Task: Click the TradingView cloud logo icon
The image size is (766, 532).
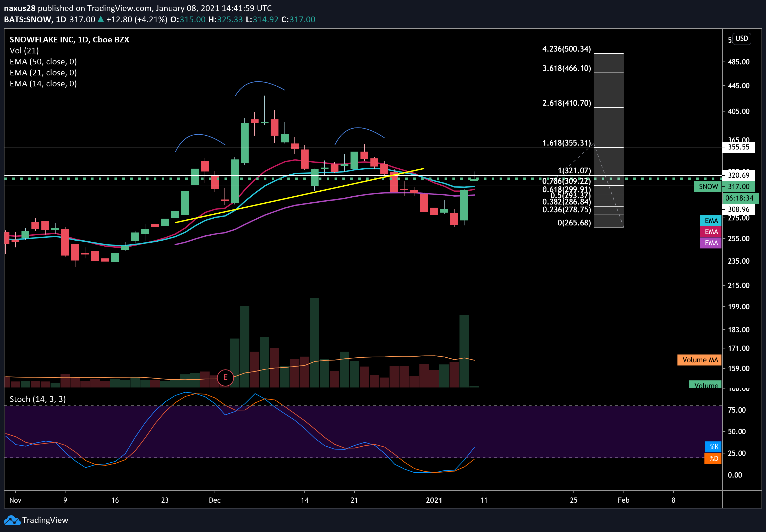Action: pyautogui.click(x=12, y=520)
